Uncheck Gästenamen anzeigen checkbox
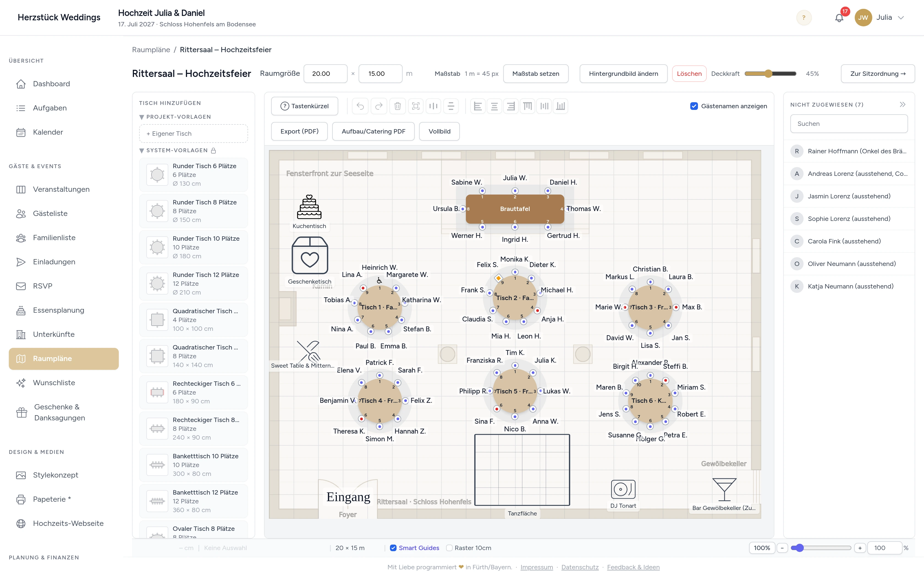 (x=694, y=106)
